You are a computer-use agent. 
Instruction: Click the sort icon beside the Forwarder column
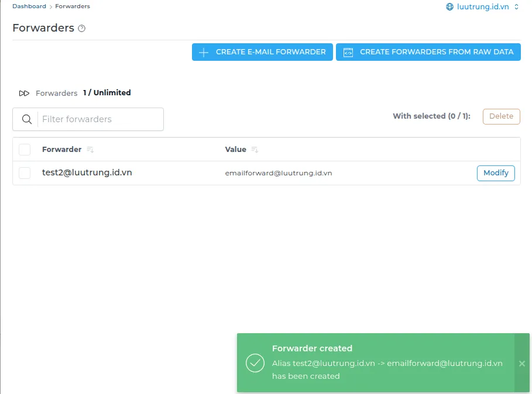pyautogui.click(x=90, y=150)
